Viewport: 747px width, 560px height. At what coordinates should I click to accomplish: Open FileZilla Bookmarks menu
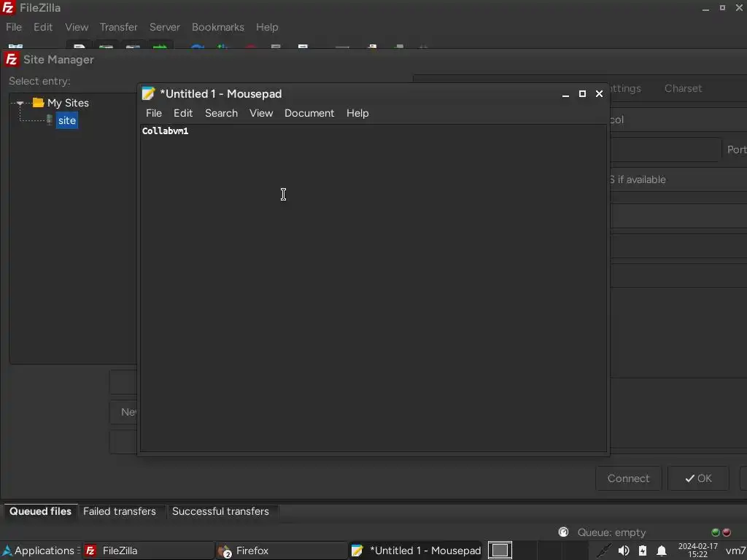pos(217,27)
